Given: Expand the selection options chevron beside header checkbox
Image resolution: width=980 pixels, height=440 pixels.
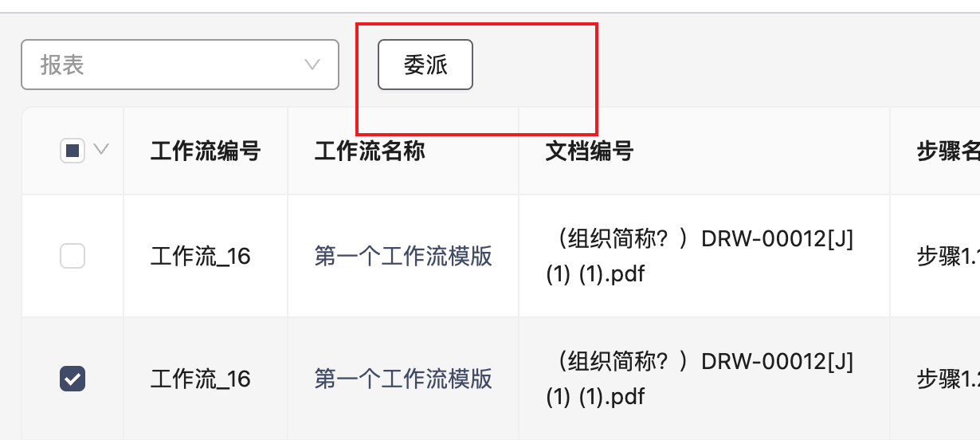Looking at the screenshot, I should [x=101, y=149].
